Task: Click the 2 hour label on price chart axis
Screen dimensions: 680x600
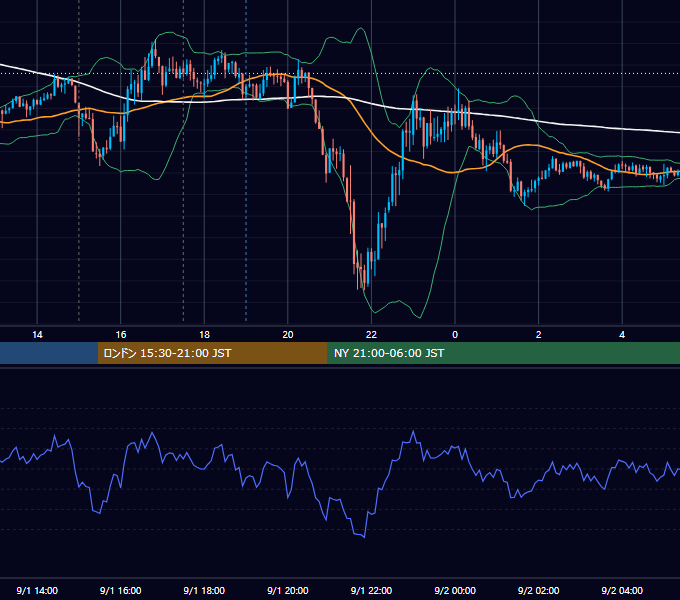Action: point(539,335)
